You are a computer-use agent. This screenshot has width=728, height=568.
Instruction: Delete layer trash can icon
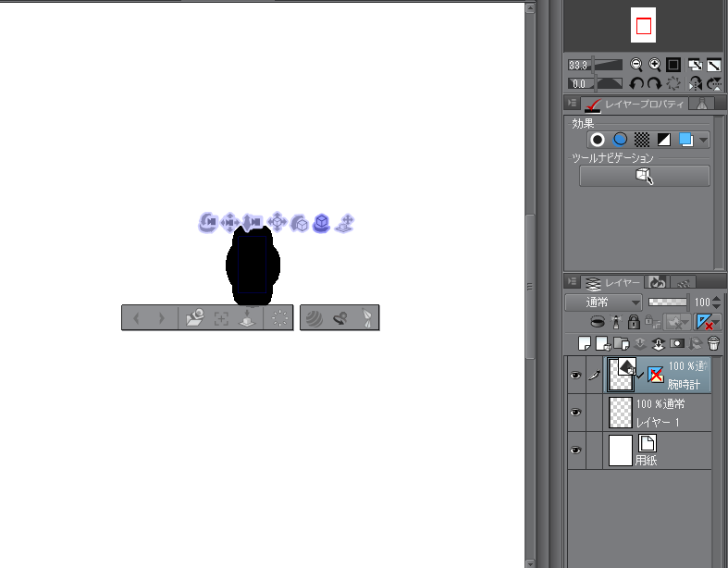click(x=713, y=344)
